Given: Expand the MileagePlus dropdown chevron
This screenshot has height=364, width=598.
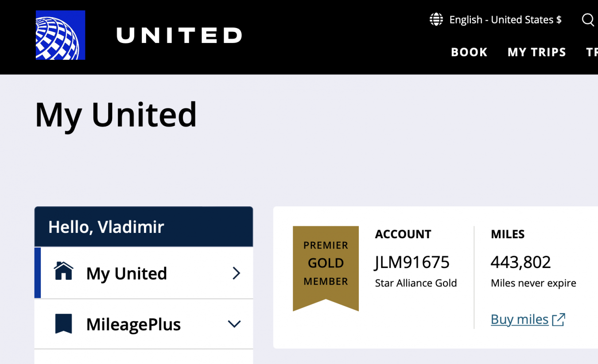Looking at the screenshot, I should click(x=234, y=324).
